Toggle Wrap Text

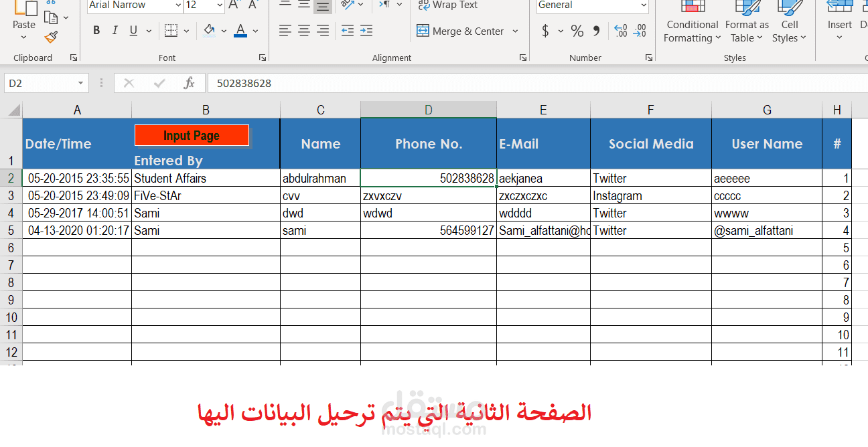pyautogui.click(x=447, y=5)
